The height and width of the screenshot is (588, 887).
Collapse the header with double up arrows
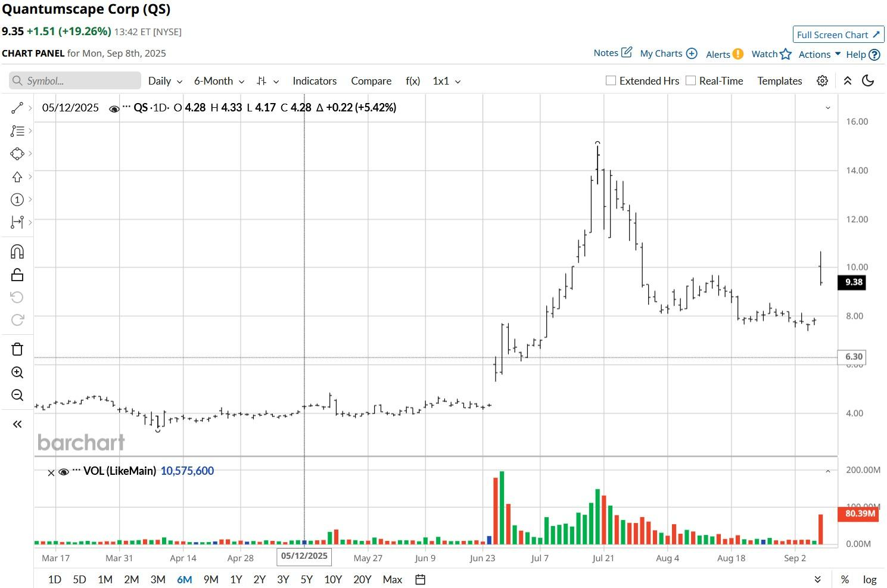(847, 81)
